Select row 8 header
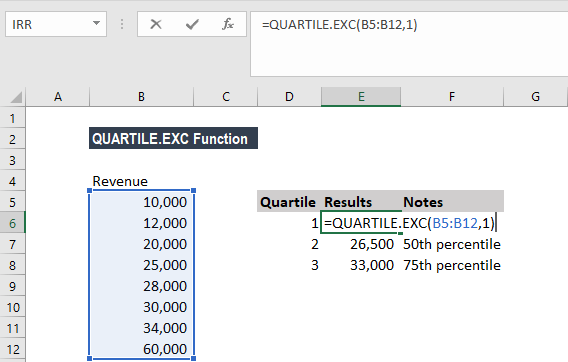568x362 pixels. point(13,265)
